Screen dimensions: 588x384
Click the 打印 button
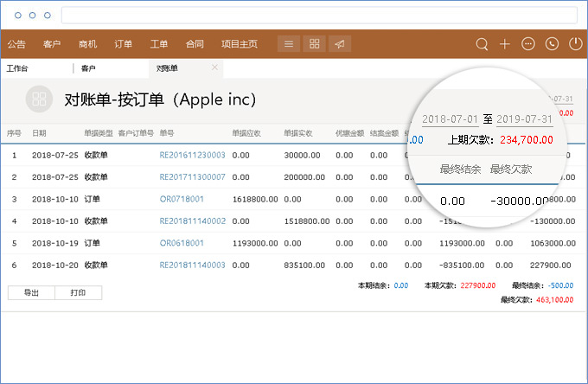click(78, 293)
